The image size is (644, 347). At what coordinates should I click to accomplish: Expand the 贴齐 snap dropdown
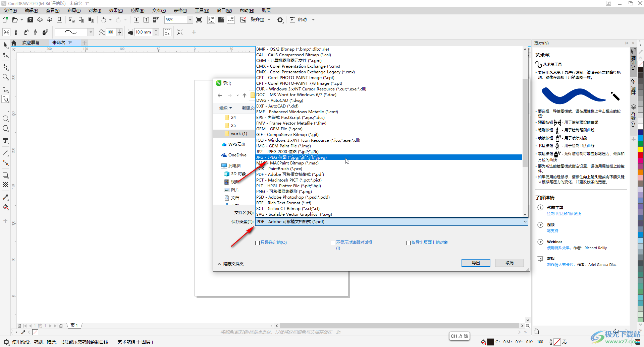(x=269, y=20)
